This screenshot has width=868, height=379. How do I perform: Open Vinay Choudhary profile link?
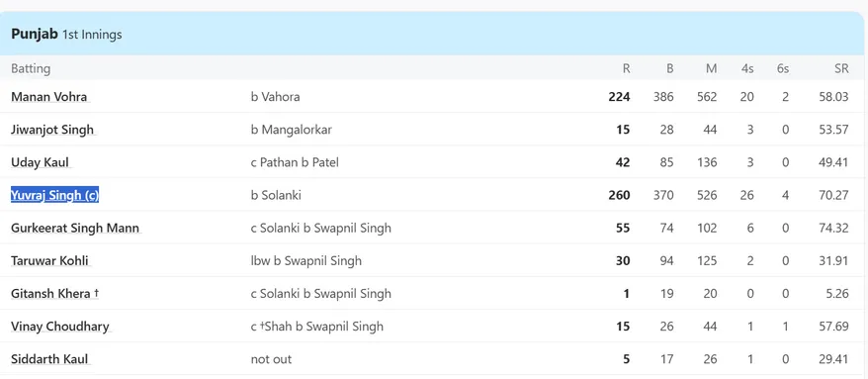click(59, 327)
